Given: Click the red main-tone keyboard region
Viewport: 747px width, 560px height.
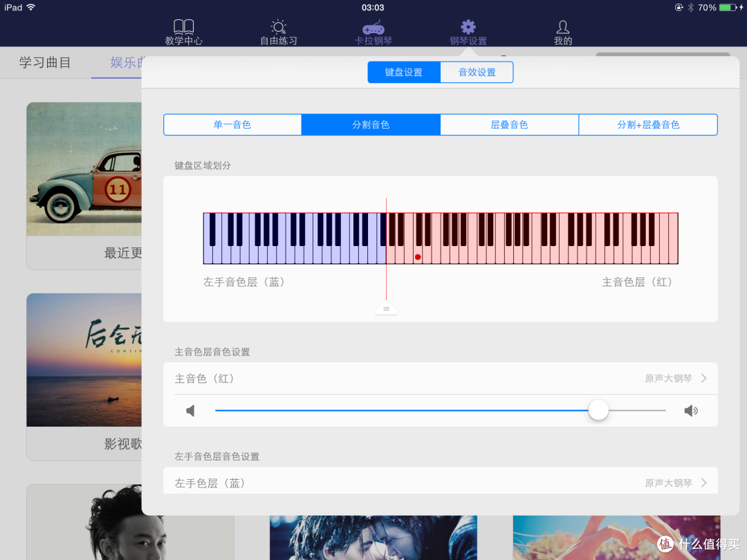Looking at the screenshot, I should pyautogui.click(x=532, y=238).
